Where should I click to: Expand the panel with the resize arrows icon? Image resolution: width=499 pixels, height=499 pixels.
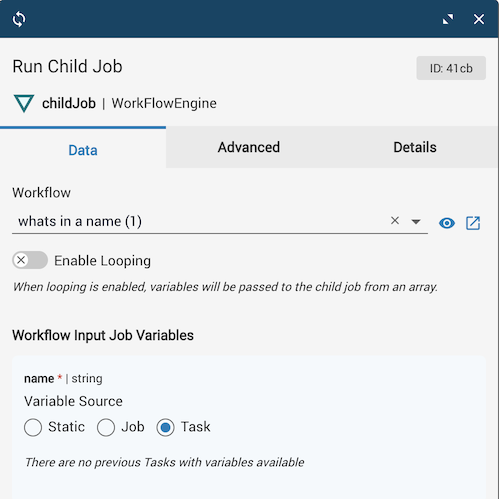pyautogui.click(x=448, y=19)
